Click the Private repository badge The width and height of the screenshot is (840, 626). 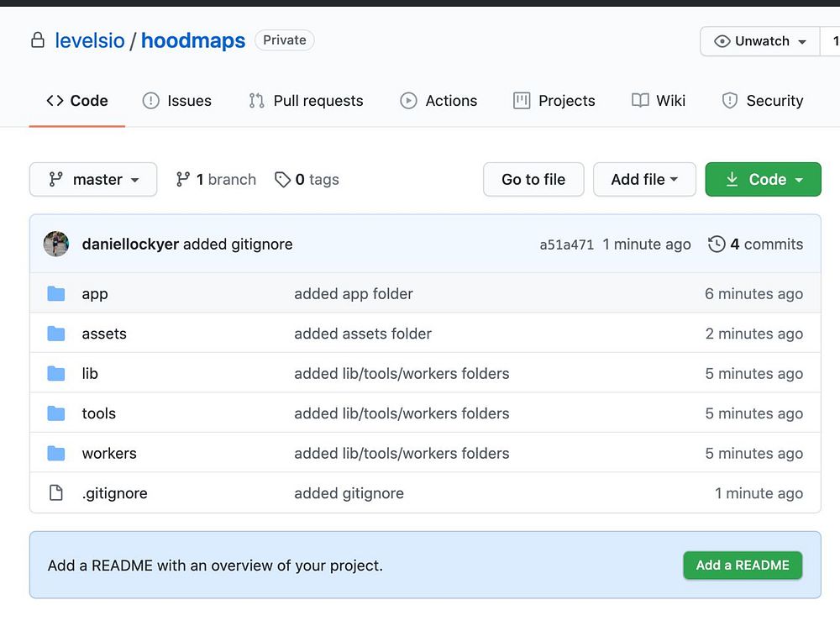tap(285, 40)
